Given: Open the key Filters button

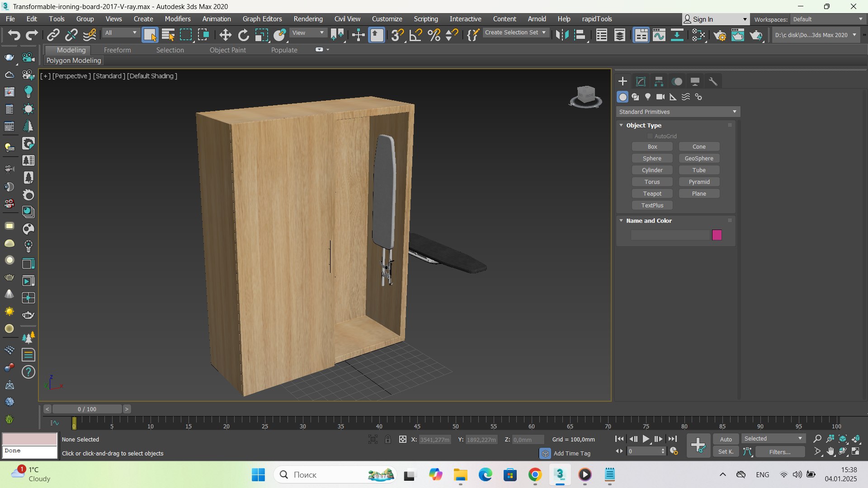Looking at the screenshot, I should click(780, 451).
